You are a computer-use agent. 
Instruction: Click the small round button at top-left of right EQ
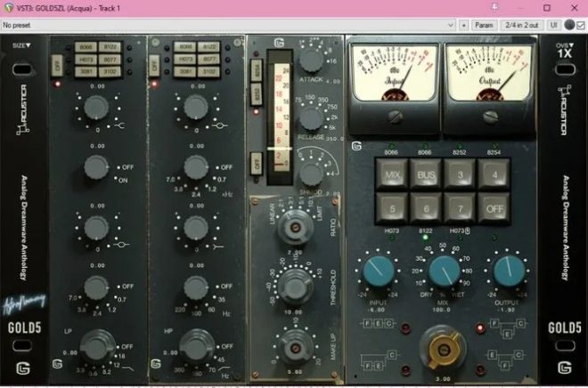(156, 43)
